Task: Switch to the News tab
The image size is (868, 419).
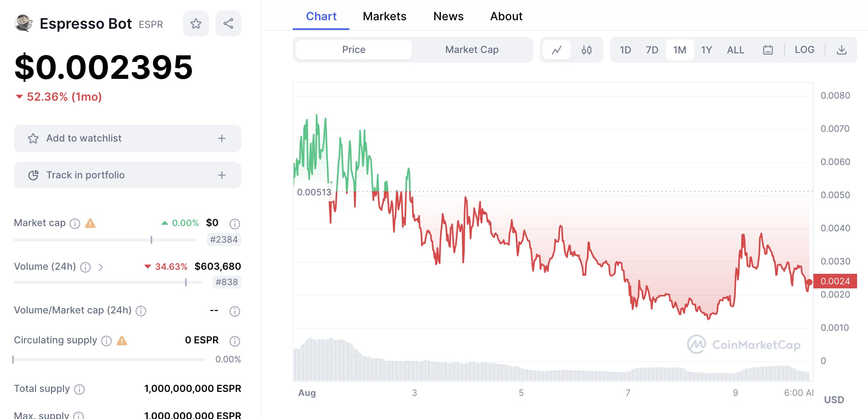Action: click(448, 16)
